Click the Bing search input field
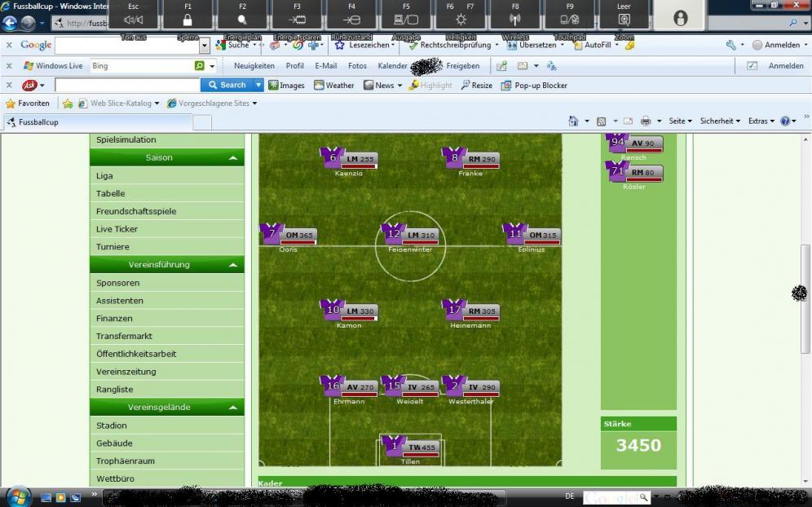 tap(140, 66)
